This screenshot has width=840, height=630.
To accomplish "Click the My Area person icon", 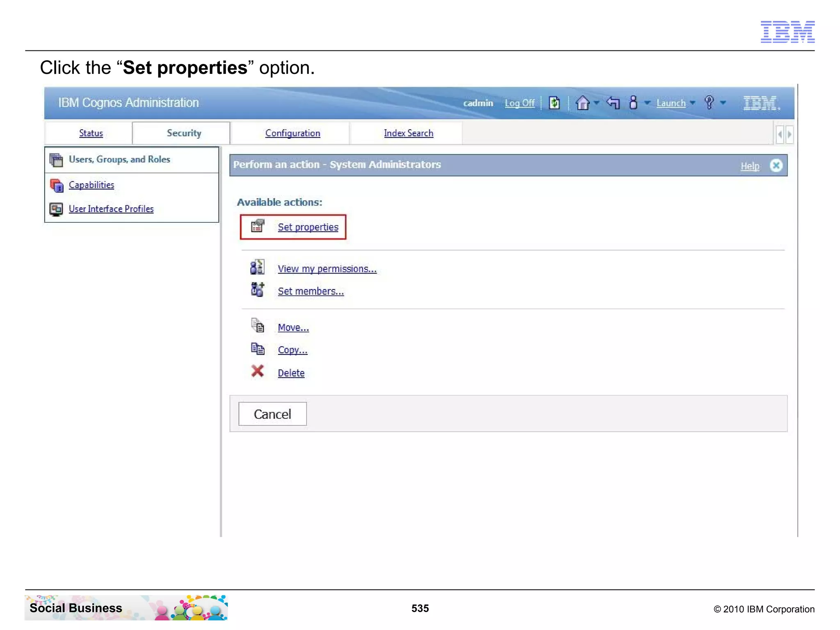I will 633,103.
